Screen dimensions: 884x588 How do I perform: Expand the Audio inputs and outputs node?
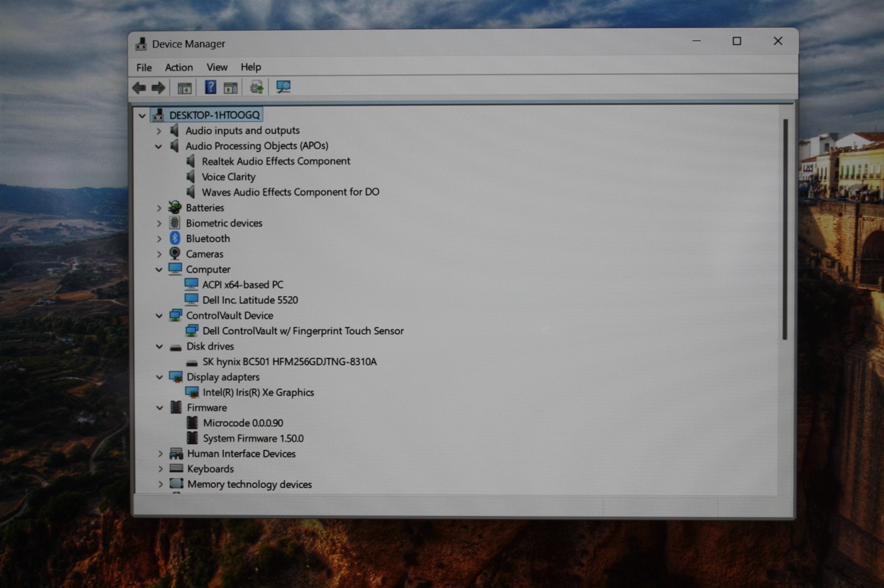[x=159, y=131]
